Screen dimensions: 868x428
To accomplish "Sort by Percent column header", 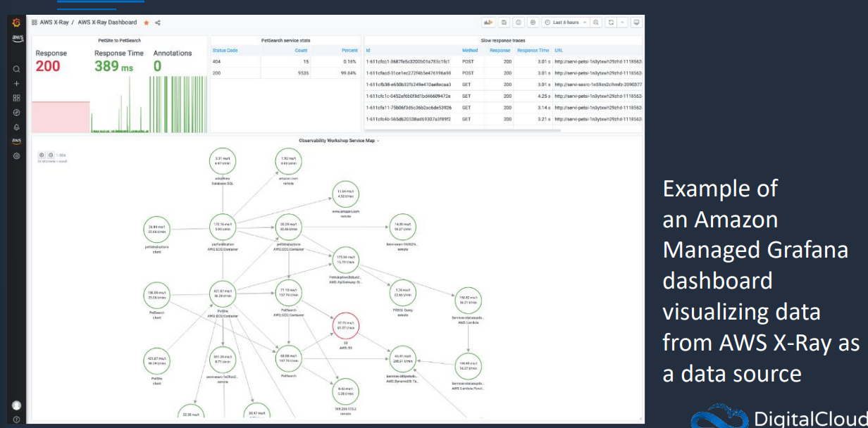I will click(349, 51).
